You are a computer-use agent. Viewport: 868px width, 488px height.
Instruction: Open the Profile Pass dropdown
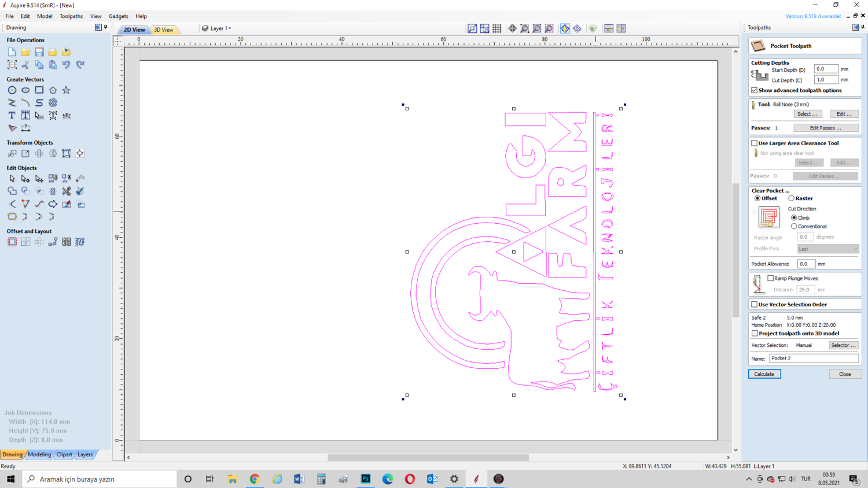coord(828,249)
